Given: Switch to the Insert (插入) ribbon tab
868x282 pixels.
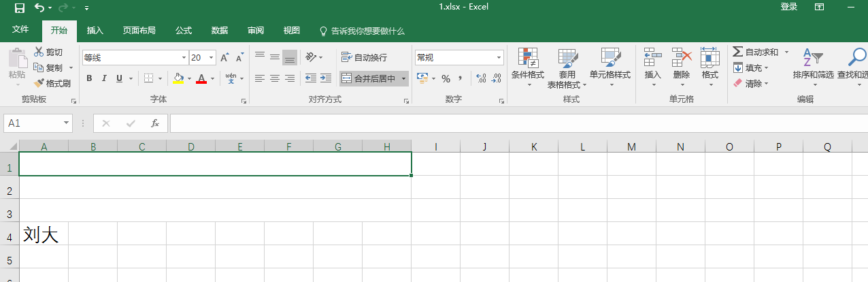Looking at the screenshot, I should (x=95, y=31).
